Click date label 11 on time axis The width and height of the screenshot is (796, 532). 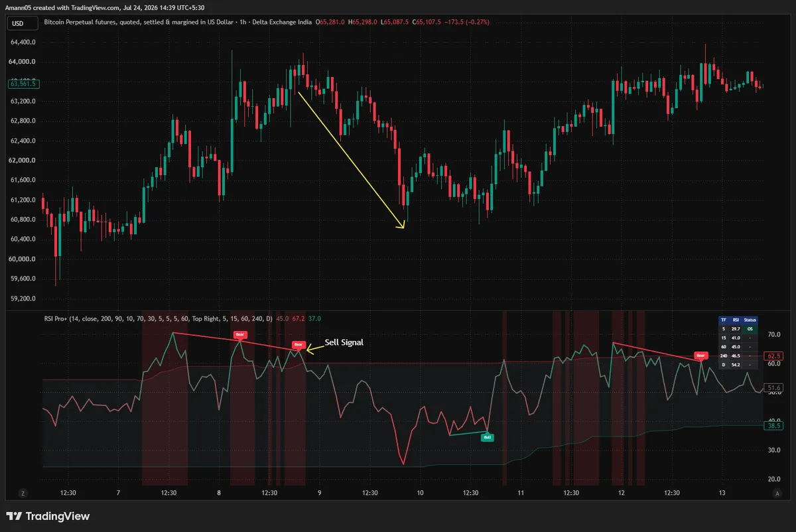click(521, 493)
